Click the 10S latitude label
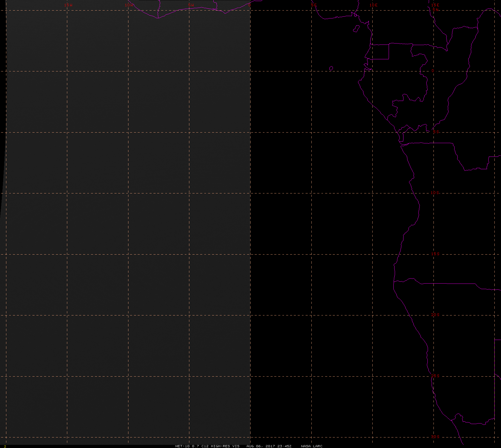501x448 pixels. point(435,193)
